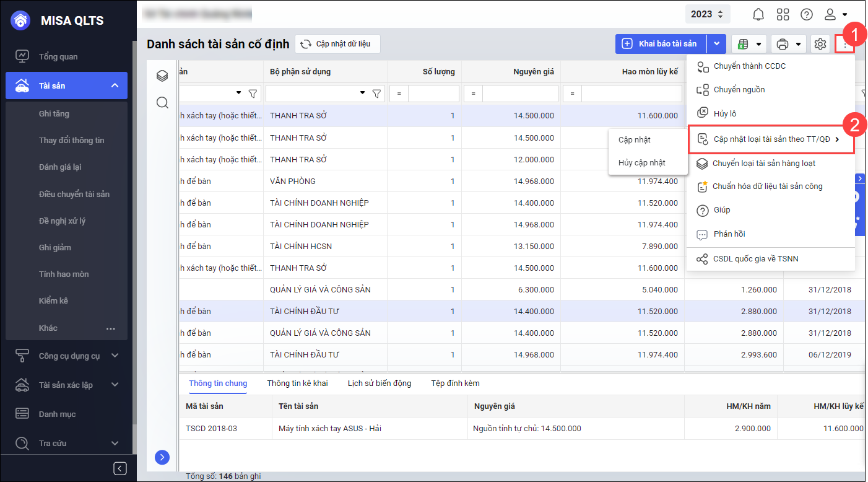The image size is (868, 482).
Task: Click the help question mark icon
Action: click(806, 14)
